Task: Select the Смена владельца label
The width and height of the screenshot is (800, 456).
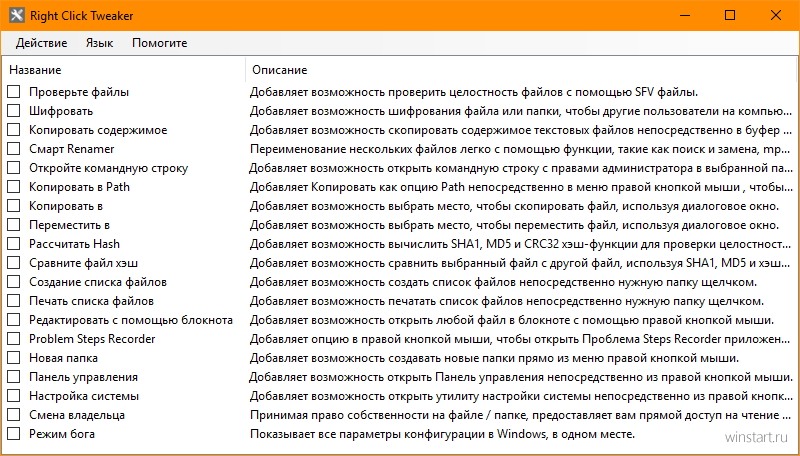Action: [77, 415]
